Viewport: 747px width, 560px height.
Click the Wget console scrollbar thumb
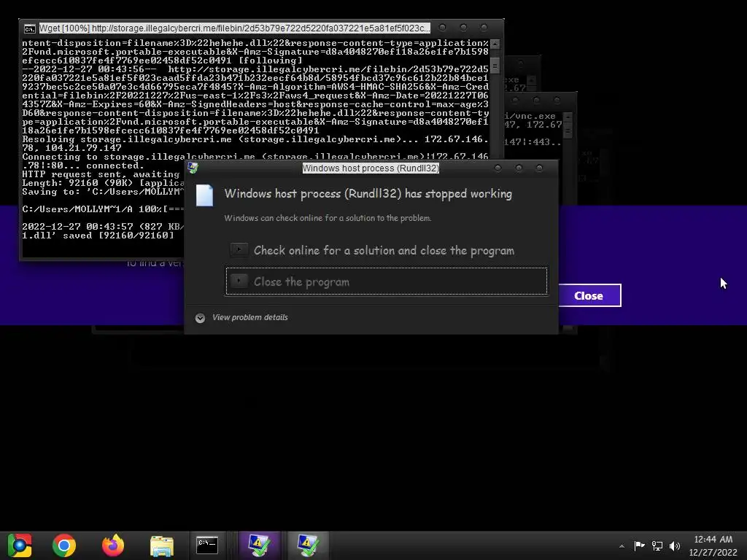point(495,66)
